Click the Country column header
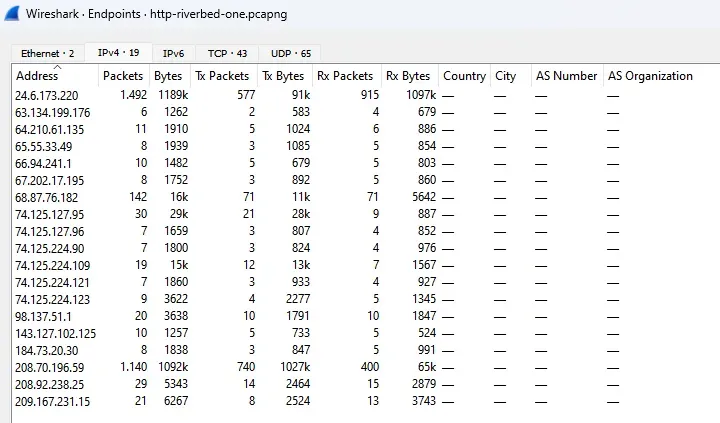Image resolution: width=720 pixels, height=423 pixels. (464, 76)
